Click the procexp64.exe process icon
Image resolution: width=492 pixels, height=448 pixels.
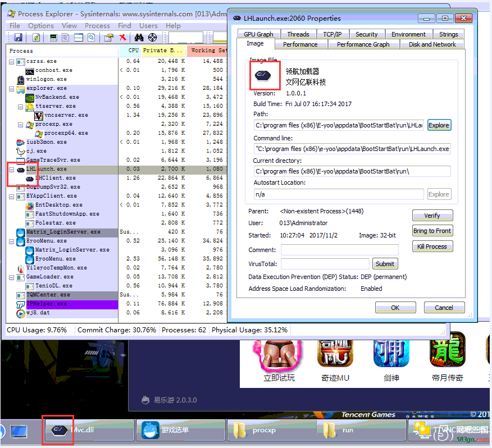pyautogui.click(x=39, y=134)
